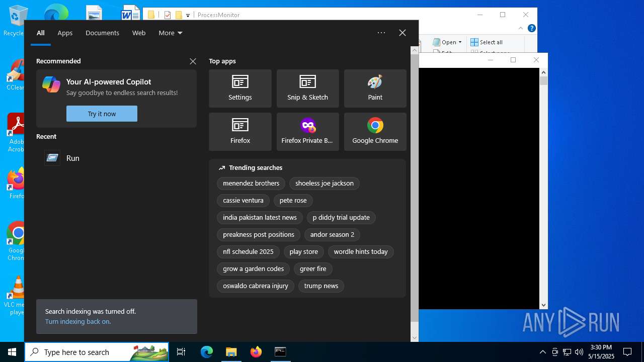Screen dimensions: 644x362
Task: Open Paint from Top apps
Action: coord(375,88)
